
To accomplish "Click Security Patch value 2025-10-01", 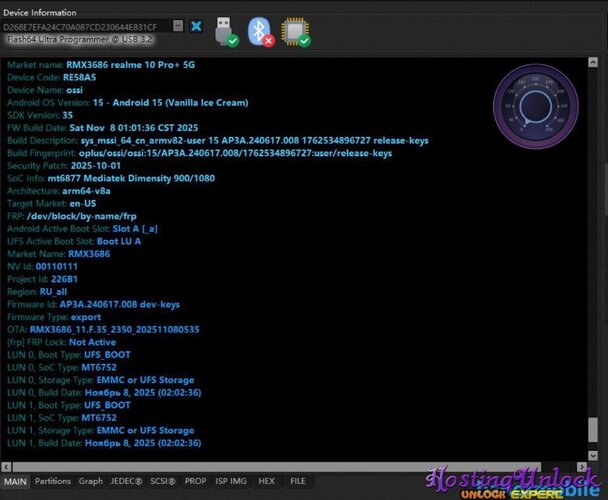I will point(96,166).
